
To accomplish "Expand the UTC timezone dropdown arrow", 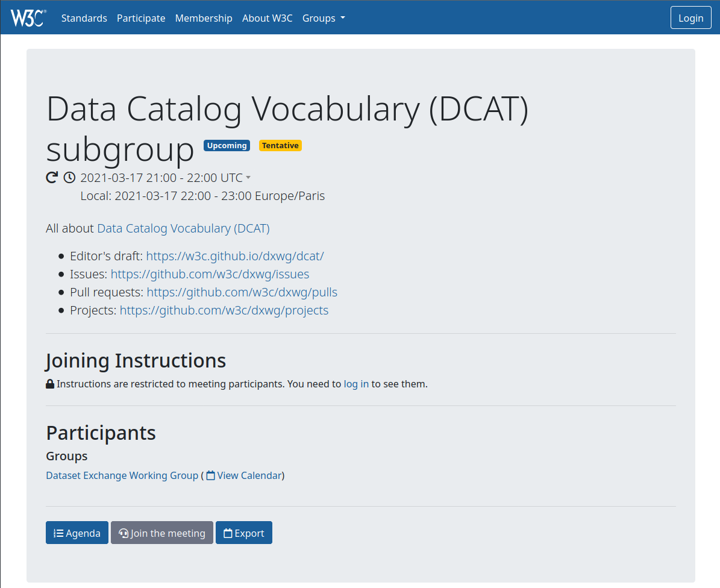I will point(248,178).
